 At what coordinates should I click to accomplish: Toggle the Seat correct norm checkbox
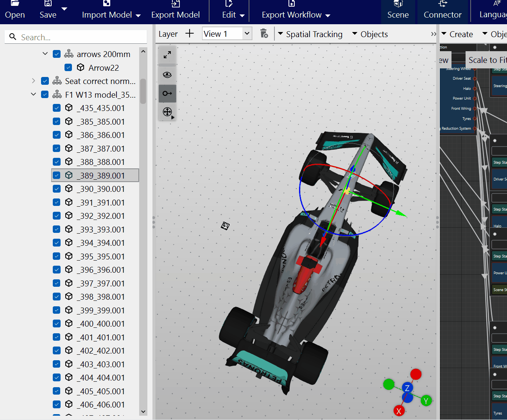[x=45, y=81]
